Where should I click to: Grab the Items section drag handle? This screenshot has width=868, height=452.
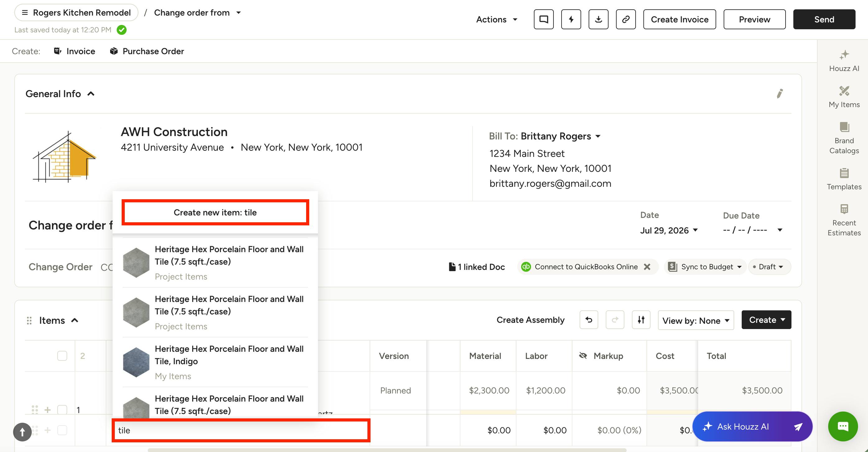point(29,320)
